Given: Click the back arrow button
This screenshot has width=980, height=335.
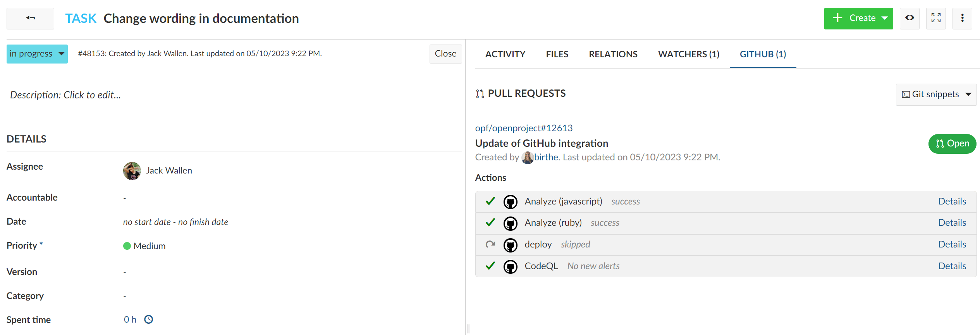Looking at the screenshot, I should tap(30, 18).
